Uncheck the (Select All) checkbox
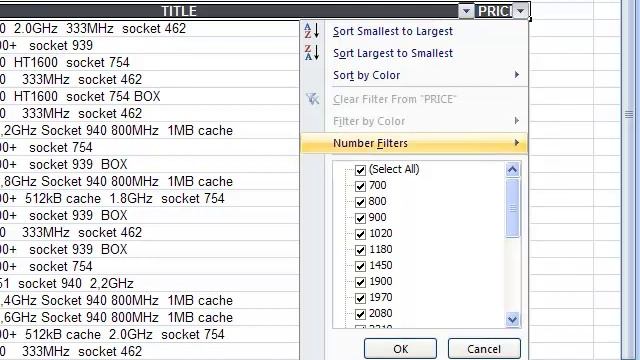The image size is (640, 360). tap(360, 170)
